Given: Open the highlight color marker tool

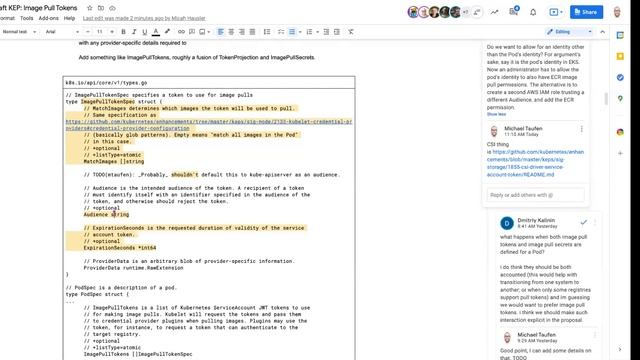Looking at the screenshot, I should [167, 32].
